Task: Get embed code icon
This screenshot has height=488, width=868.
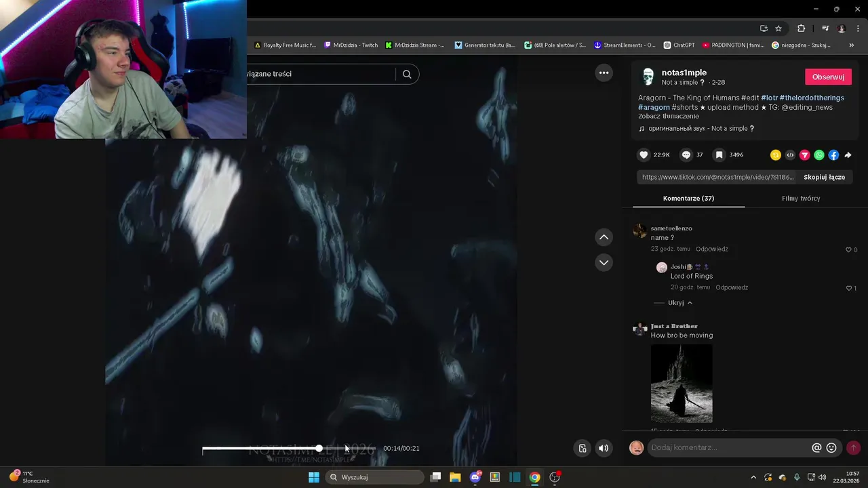Action: tap(790, 155)
